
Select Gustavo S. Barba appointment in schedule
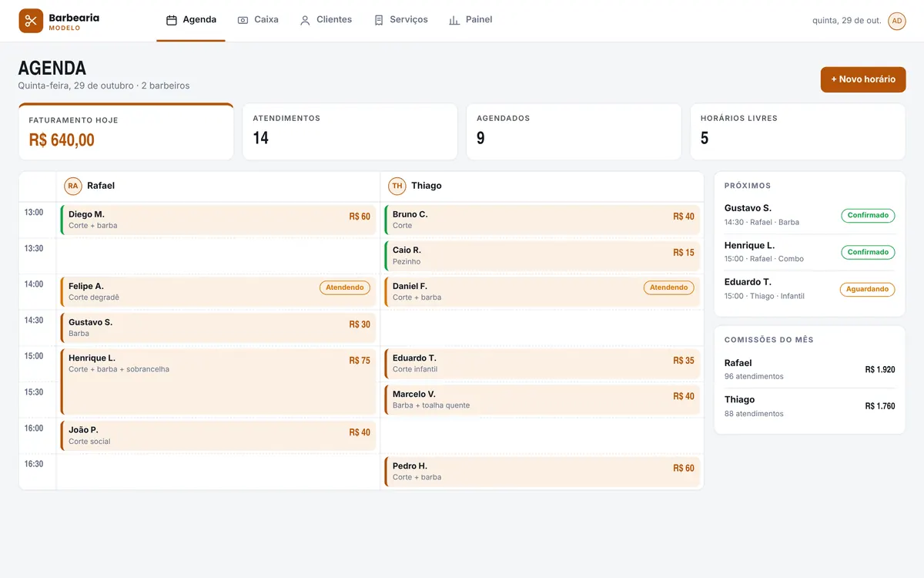click(218, 328)
